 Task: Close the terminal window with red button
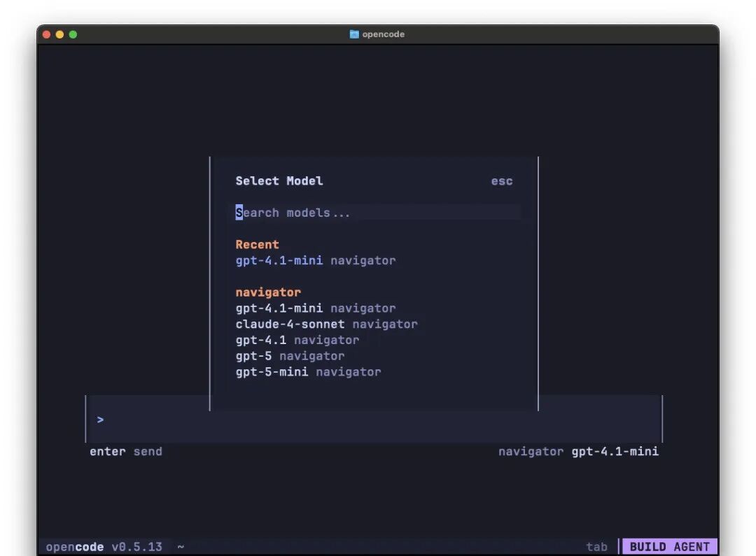click(x=47, y=34)
